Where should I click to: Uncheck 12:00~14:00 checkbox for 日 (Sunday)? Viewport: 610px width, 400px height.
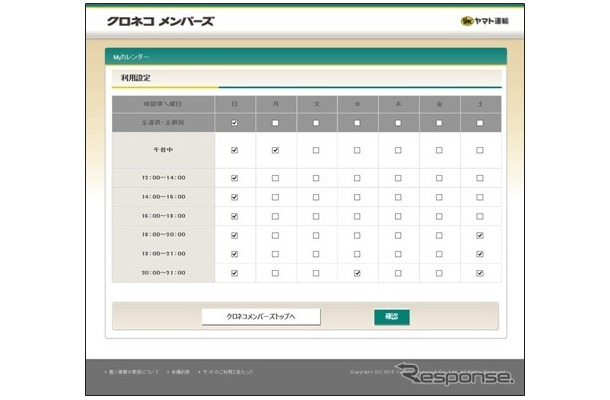click(234, 178)
